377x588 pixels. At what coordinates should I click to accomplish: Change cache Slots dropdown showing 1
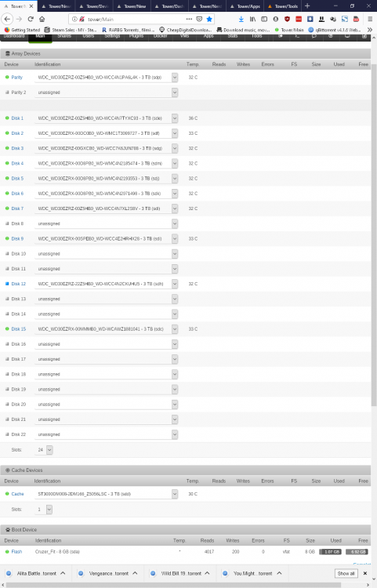pos(43,510)
